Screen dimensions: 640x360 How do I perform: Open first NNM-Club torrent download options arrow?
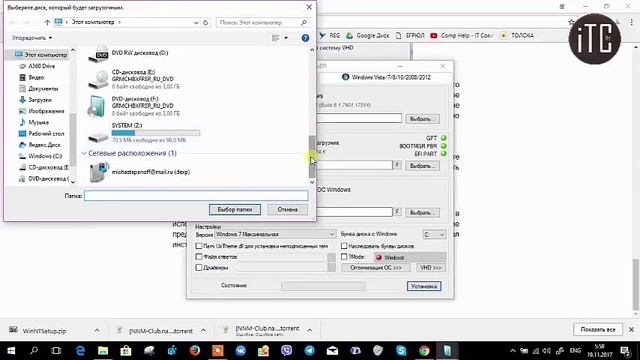tap(203, 330)
